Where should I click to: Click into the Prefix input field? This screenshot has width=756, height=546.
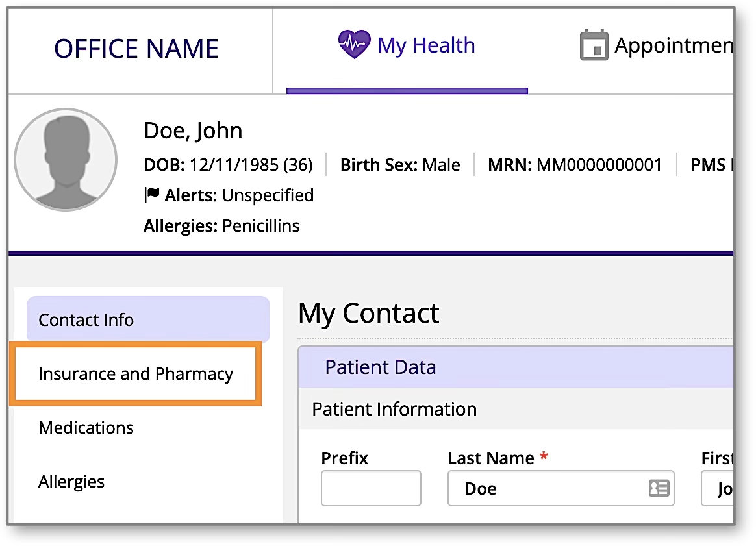[371, 488]
